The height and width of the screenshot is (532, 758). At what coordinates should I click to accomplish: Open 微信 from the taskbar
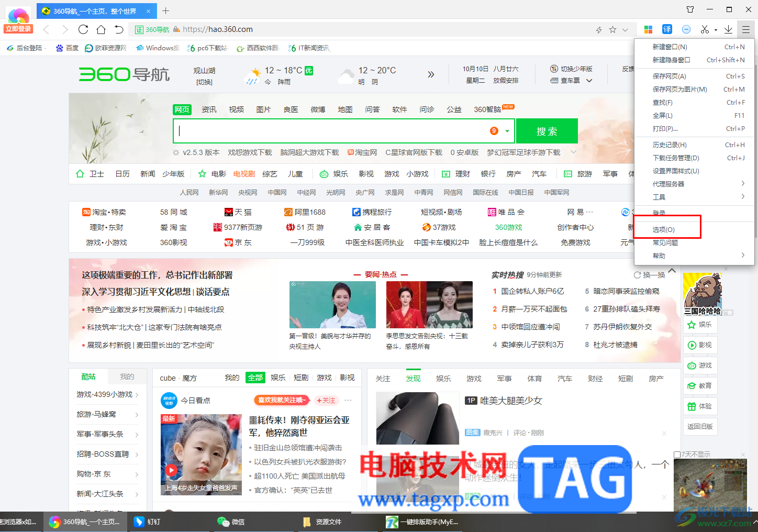(x=231, y=522)
